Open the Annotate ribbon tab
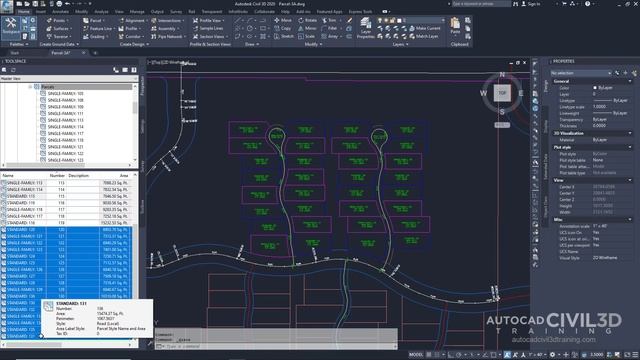Viewport: 640px width, 360px height. coord(60,12)
